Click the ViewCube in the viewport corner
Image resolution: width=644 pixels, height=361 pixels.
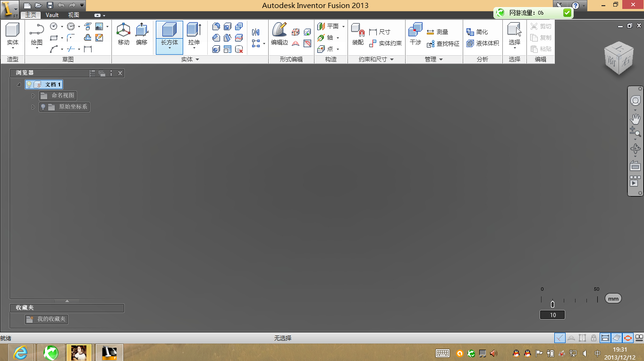click(x=618, y=59)
